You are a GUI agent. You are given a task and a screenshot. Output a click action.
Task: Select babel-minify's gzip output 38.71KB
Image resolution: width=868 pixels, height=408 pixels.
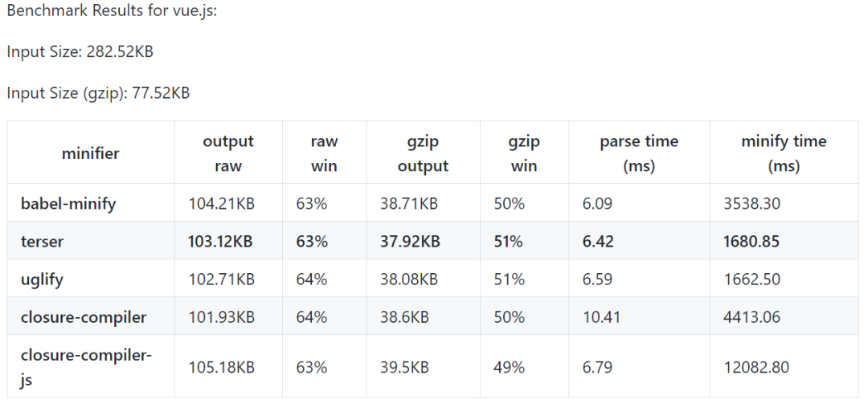pyautogui.click(x=409, y=204)
